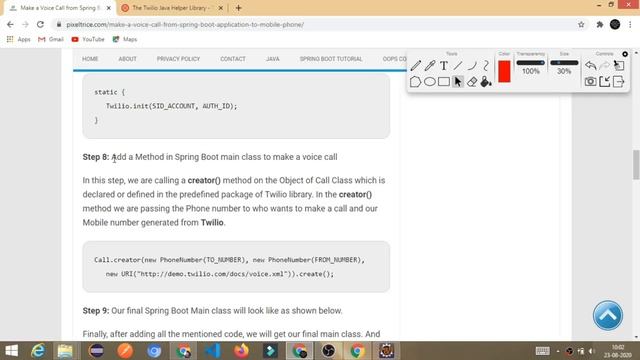Open the HOME menu item
The width and height of the screenshot is (640, 360).
(90, 59)
